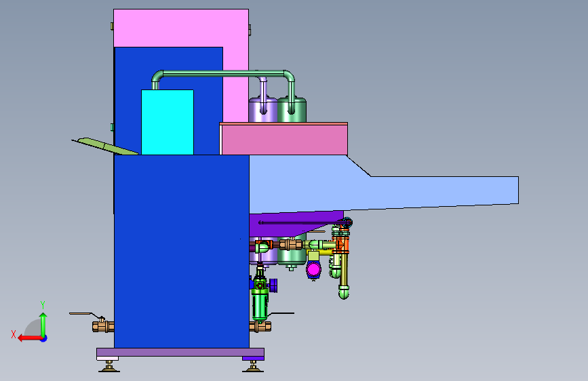The width and height of the screenshot is (588, 381).
Task: Select the magenta round gauge
Action: (x=313, y=269)
